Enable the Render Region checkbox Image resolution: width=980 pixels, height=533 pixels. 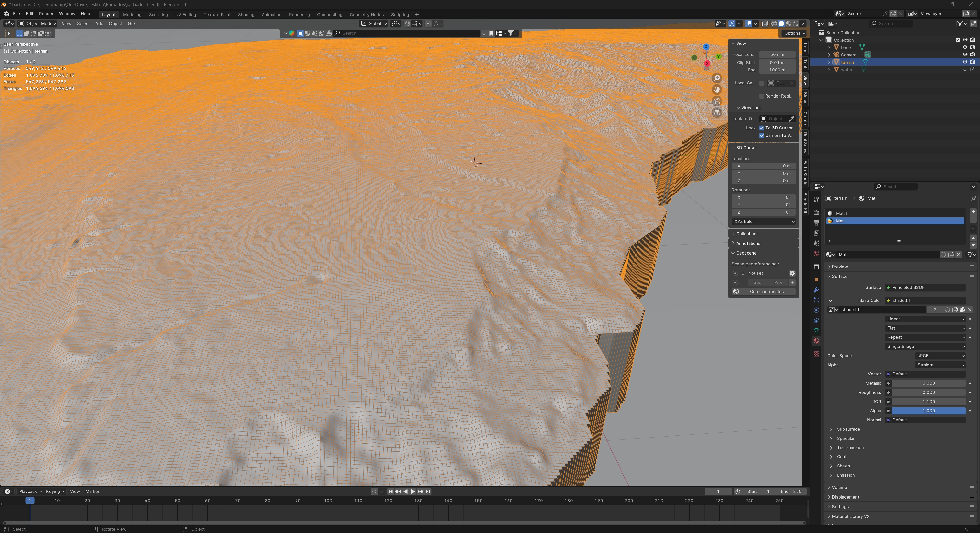pos(762,96)
